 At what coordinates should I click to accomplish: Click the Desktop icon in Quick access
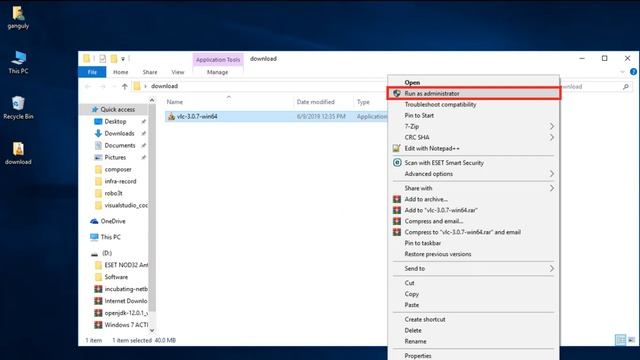tap(98, 122)
